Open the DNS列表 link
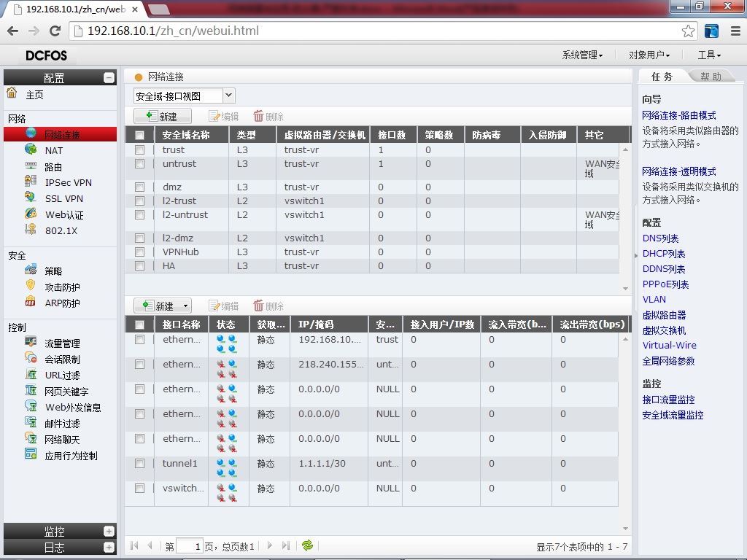 tap(660, 238)
